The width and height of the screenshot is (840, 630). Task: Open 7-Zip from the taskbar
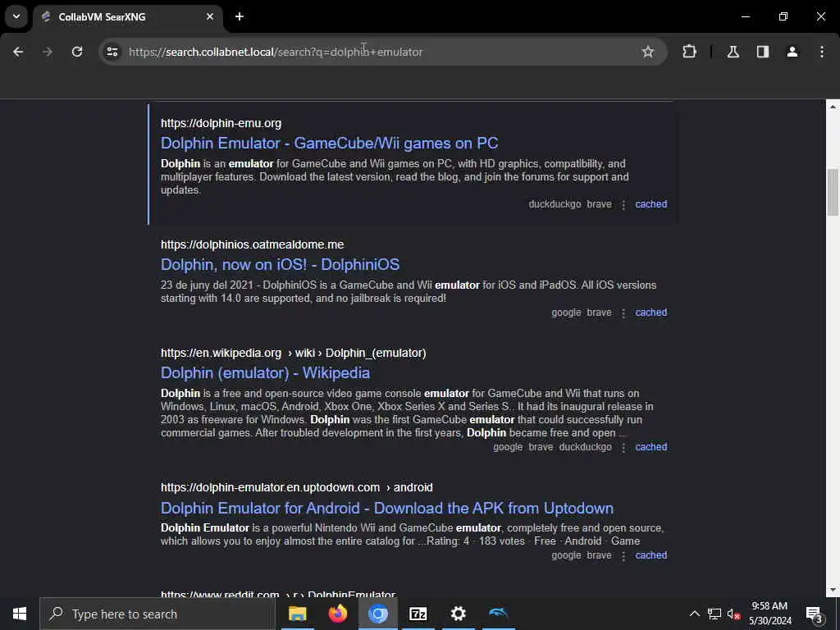click(418, 614)
